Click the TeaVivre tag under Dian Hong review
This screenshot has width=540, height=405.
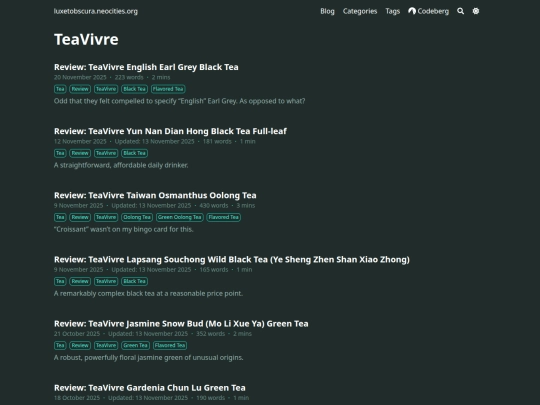click(x=106, y=153)
